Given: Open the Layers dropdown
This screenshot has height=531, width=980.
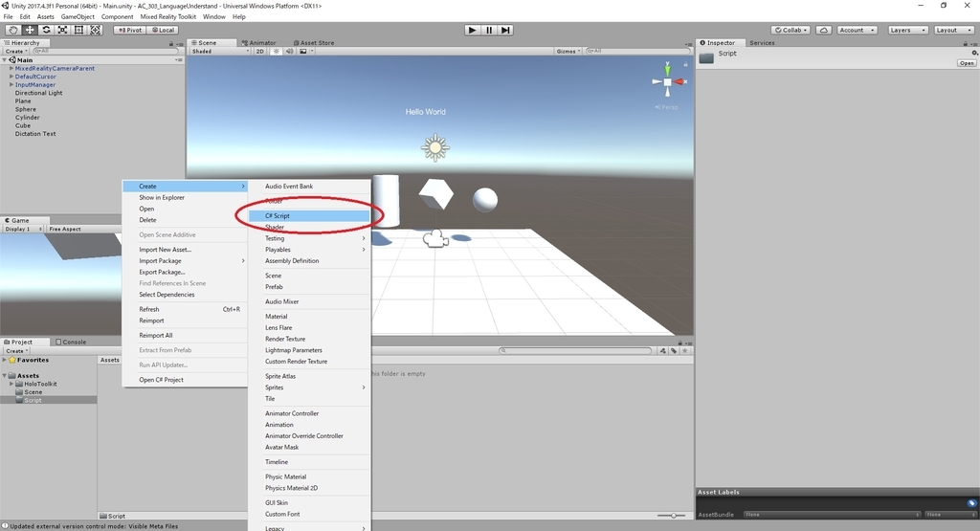Looking at the screenshot, I should coord(907,30).
